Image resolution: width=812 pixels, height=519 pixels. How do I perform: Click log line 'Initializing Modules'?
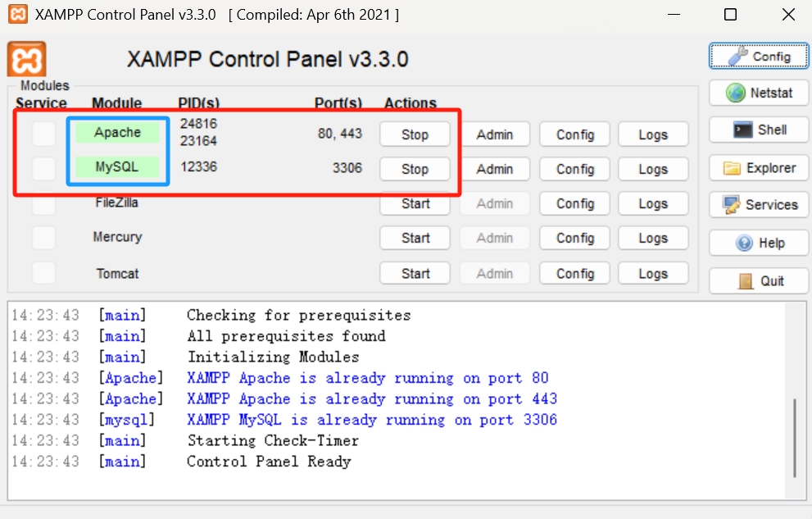pyautogui.click(x=274, y=357)
